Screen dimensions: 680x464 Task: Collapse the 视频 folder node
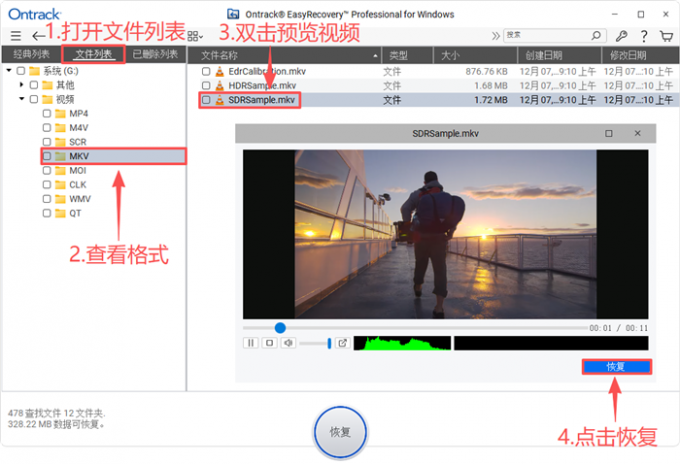coord(21,99)
